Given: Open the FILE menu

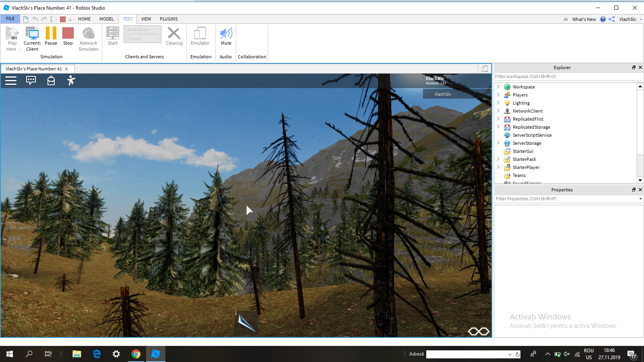Looking at the screenshot, I should coord(10,19).
